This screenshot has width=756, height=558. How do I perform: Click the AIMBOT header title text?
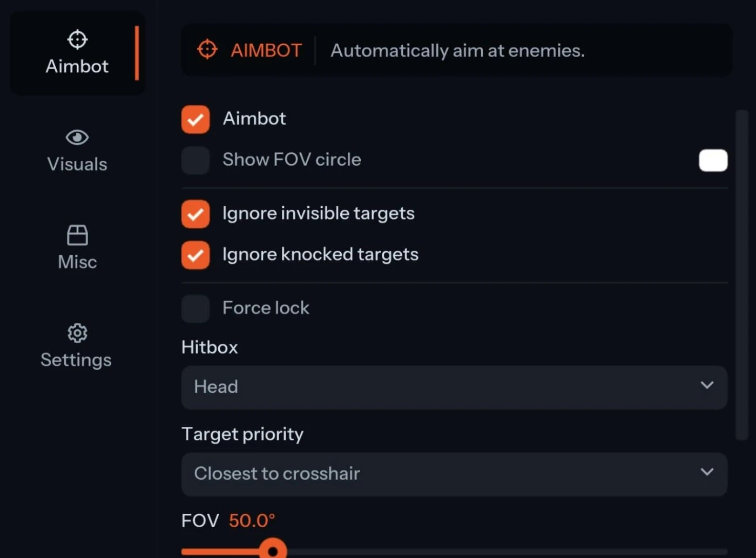pyautogui.click(x=266, y=51)
